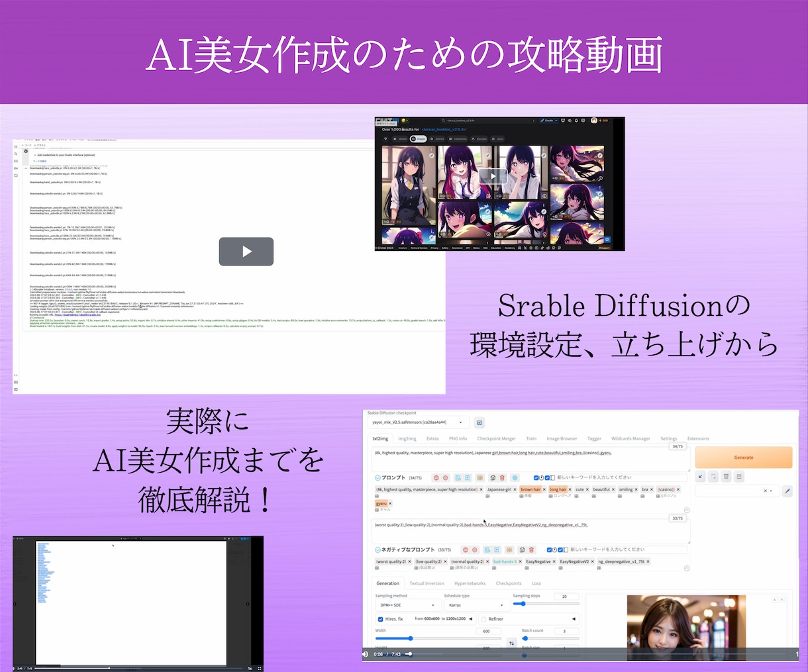Viewport: 808px width, 672px height.
Task: Open the Sampling method DPM++ SDE dropdown
Action: [407, 605]
